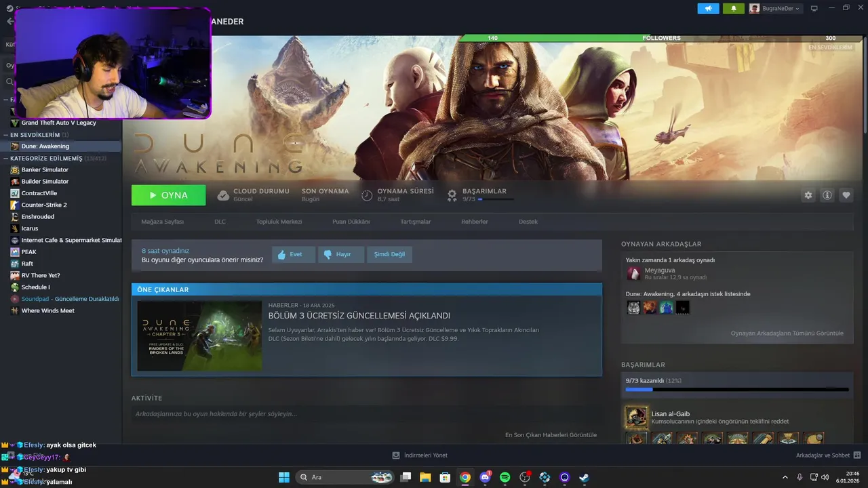Open the Destek tab

coord(528,222)
